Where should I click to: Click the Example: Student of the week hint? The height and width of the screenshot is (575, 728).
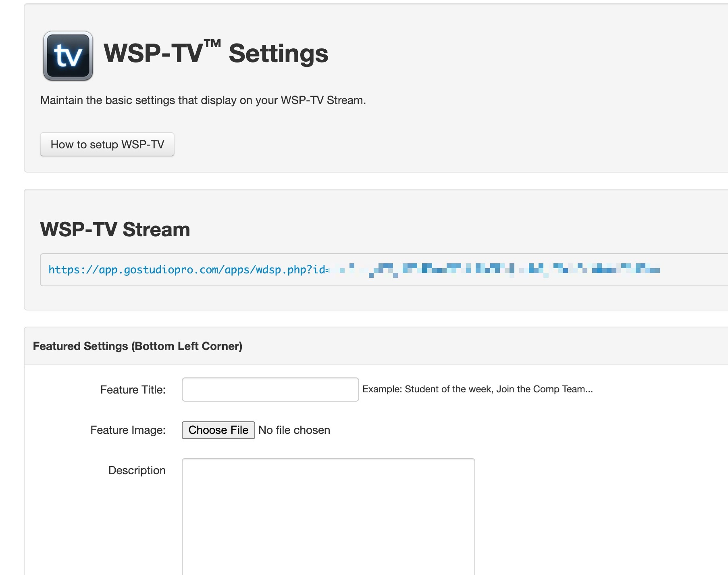click(x=478, y=389)
